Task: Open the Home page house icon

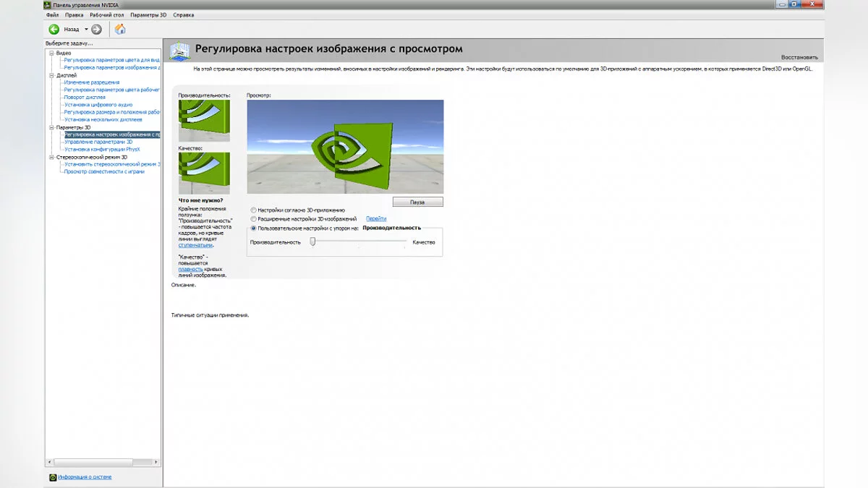Action: pyautogui.click(x=120, y=29)
